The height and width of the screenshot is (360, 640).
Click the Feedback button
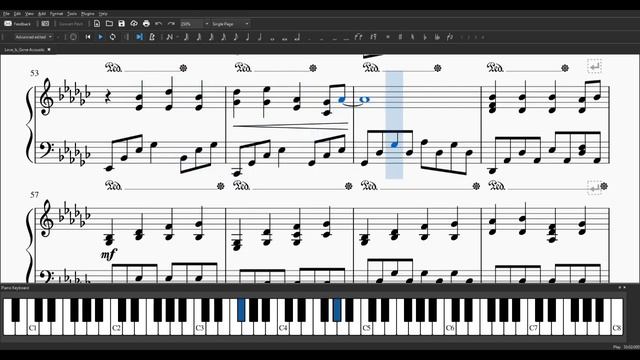pos(18,24)
